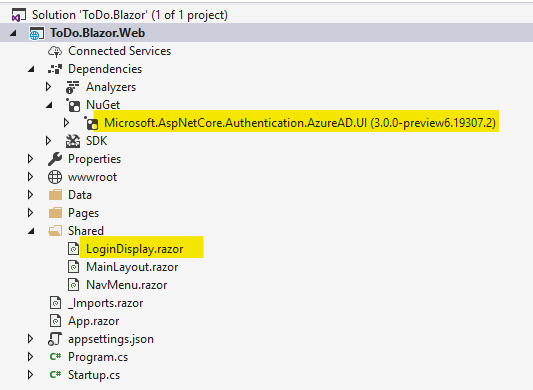The height and width of the screenshot is (390, 533).
Task: Click the opened Shared folder icon
Action: pyautogui.click(x=55, y=231)
